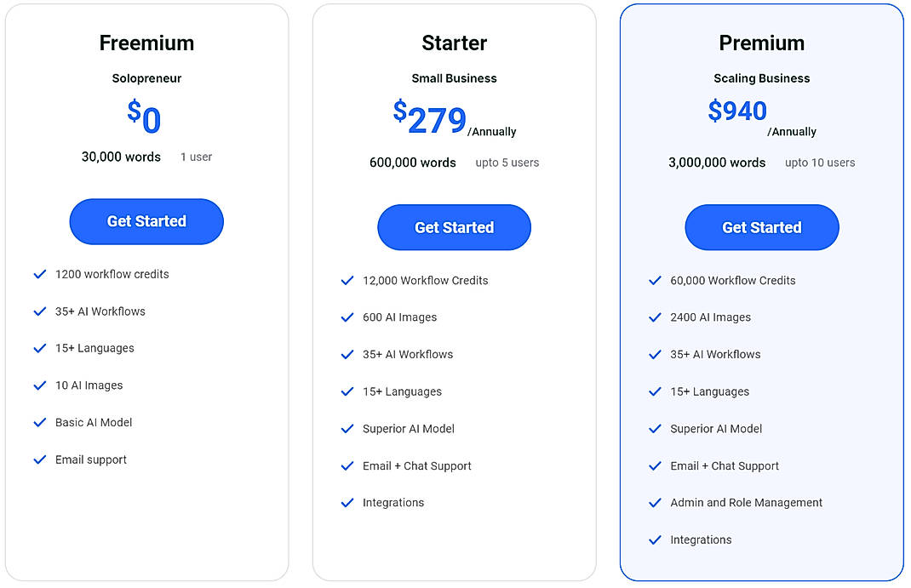
Task: Click the checkmark beside Superior AI Model in Starter
Action: tap(347, 429)
